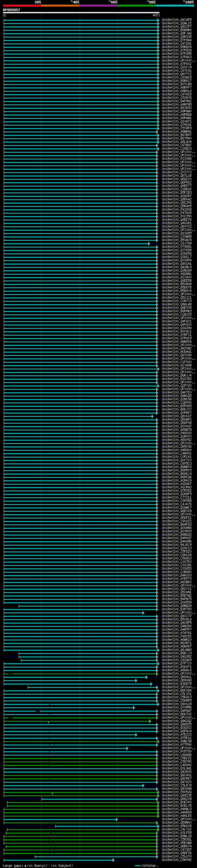Select the UniRef100_P47835 label

(x=177, y=213)
